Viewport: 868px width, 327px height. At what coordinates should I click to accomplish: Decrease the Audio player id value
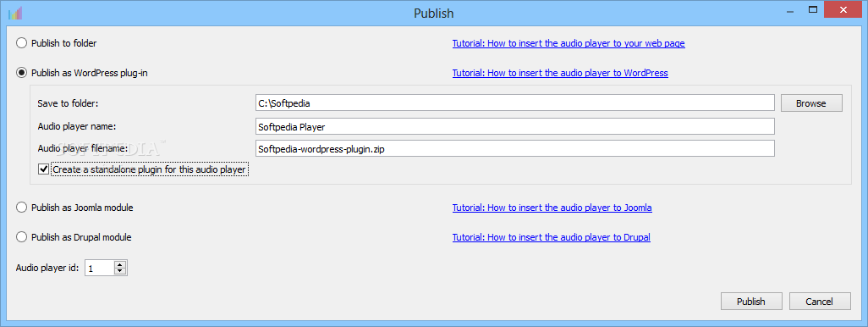pos(120,272)
